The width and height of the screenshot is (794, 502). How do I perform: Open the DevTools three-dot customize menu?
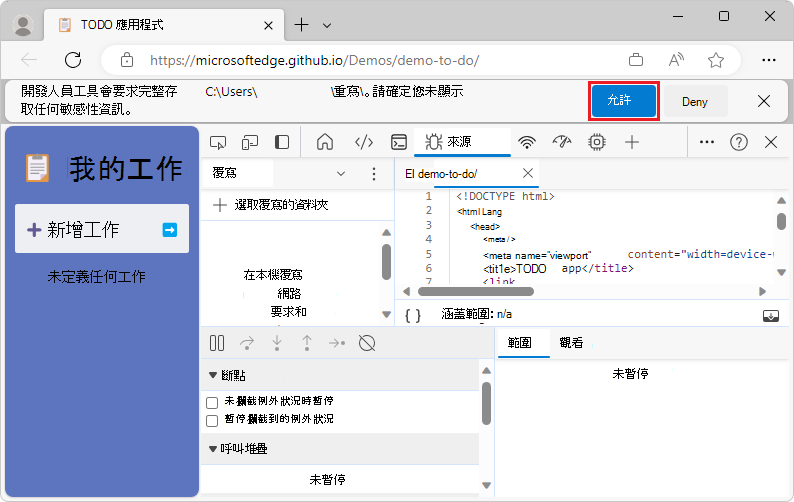pos(706,142)
